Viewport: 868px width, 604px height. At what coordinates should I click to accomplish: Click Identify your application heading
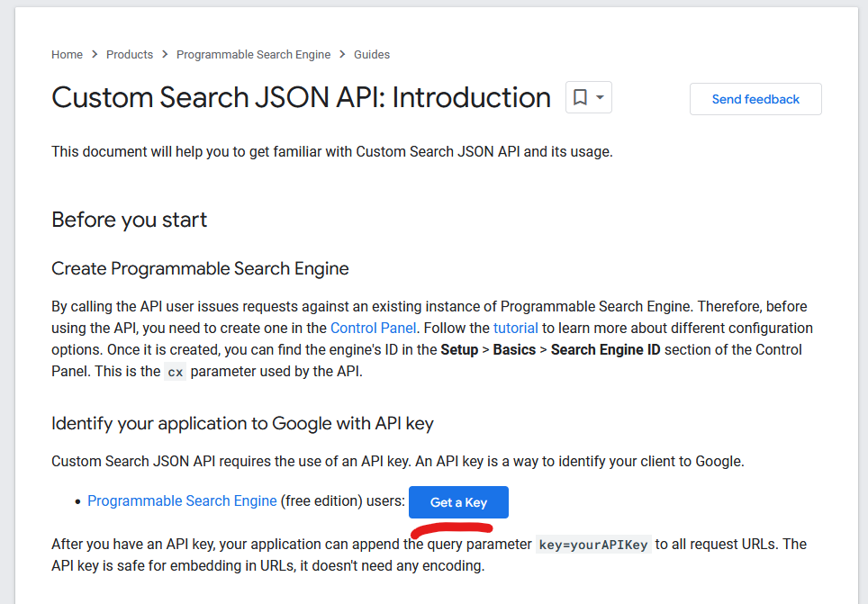242,423
